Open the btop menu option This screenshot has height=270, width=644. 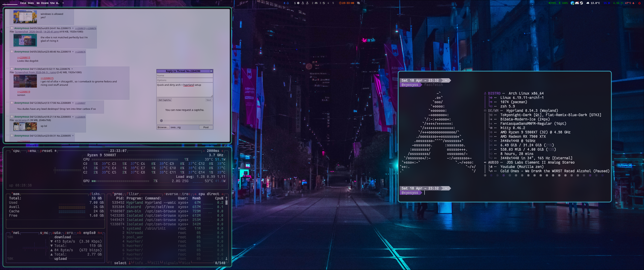coord(32,151)
